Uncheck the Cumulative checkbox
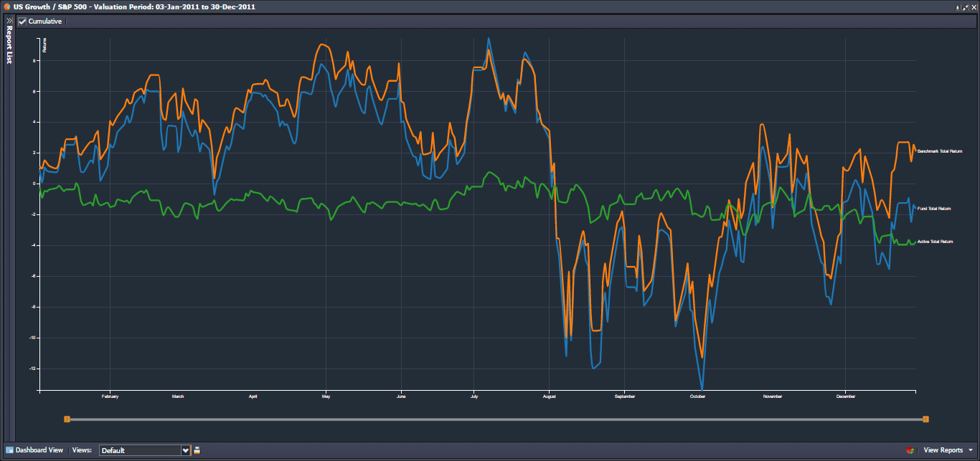The height and width of the screenshot is (461, 980). coord(22,22)
